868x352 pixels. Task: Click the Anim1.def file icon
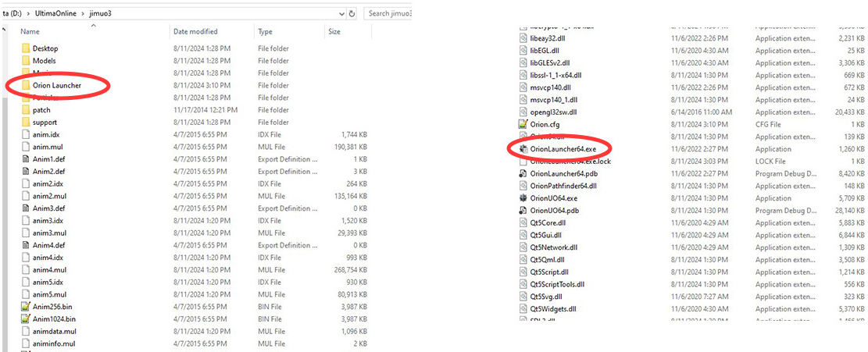(27, 159)
